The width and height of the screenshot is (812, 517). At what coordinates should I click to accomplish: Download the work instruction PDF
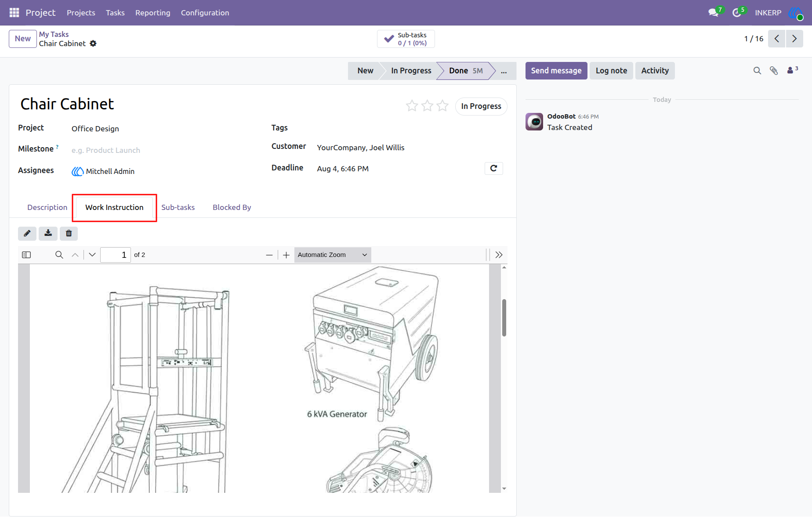click(48, 233)
